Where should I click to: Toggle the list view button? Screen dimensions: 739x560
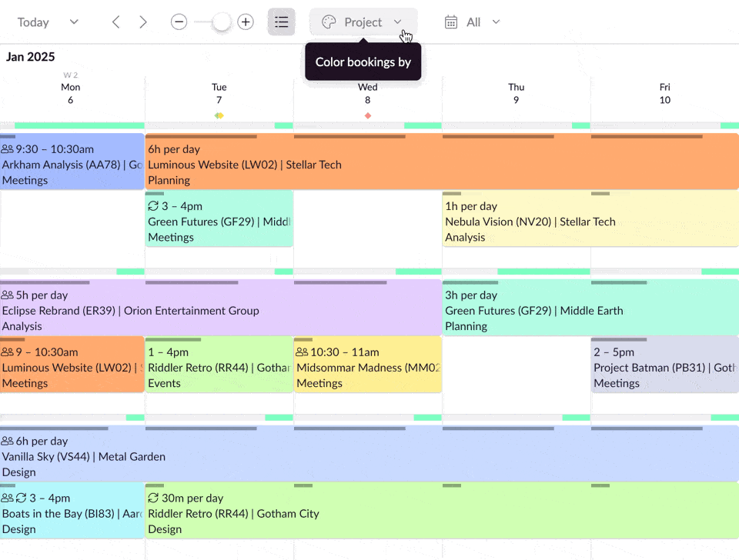coord(282,22)
